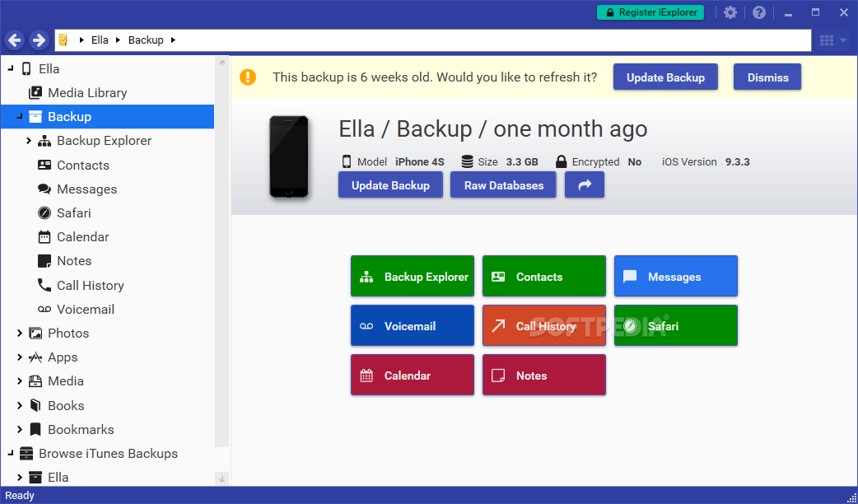Go forward with the right arrow button
Viewport: 858px width, 504px height.
(39, 40)
